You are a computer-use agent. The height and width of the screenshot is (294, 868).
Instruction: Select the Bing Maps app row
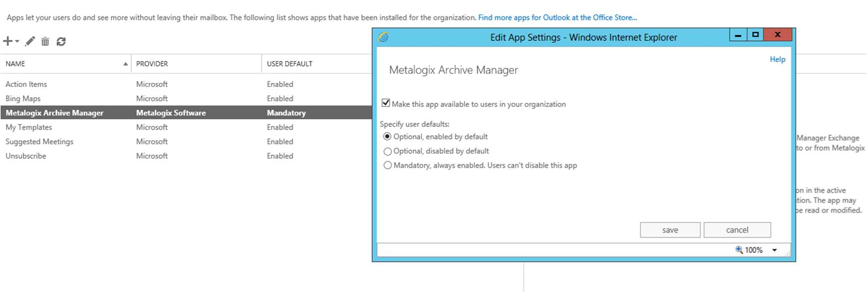coord(23,98)
